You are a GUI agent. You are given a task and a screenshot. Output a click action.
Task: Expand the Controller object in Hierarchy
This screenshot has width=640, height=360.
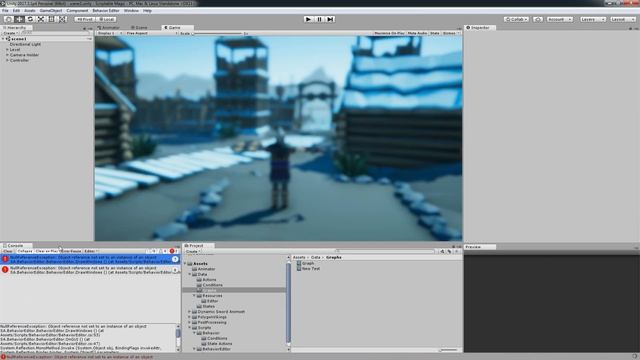pyautogui.click(x=7, y=60)
